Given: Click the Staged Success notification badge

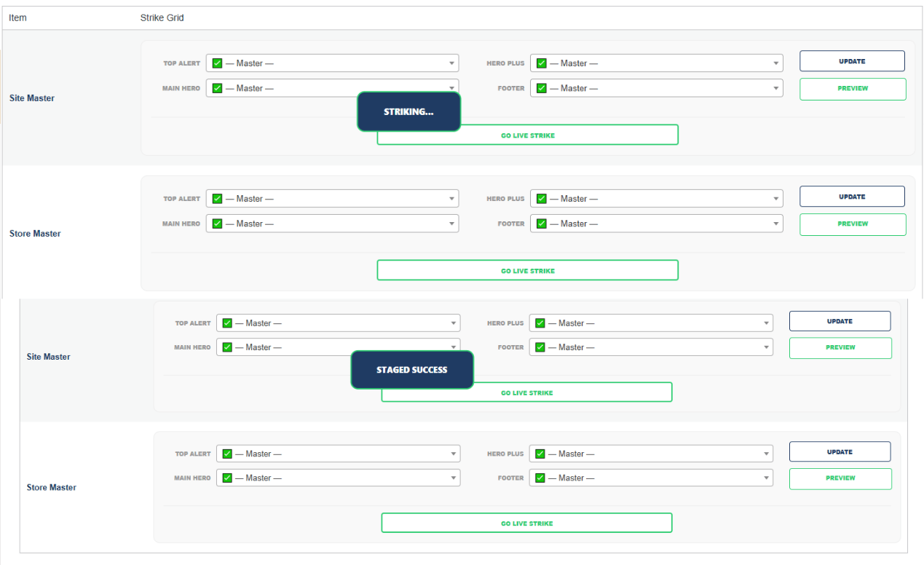Looking at the screenshot, I should click(412, 370).
